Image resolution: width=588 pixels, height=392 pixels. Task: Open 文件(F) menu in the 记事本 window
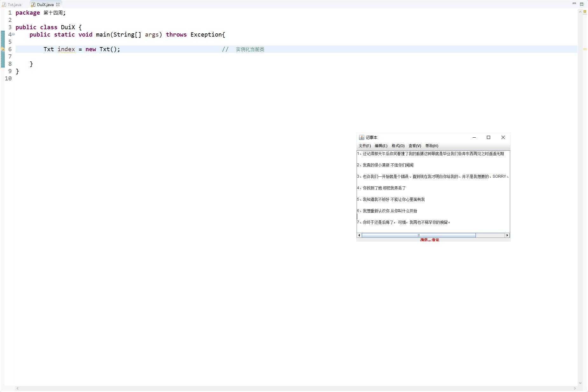click(365, 146)
